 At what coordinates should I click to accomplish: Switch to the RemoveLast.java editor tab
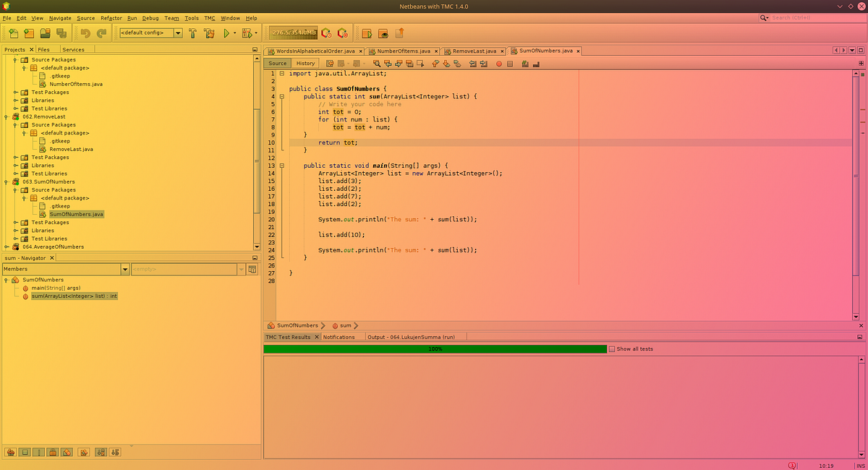tap(474, 51)
